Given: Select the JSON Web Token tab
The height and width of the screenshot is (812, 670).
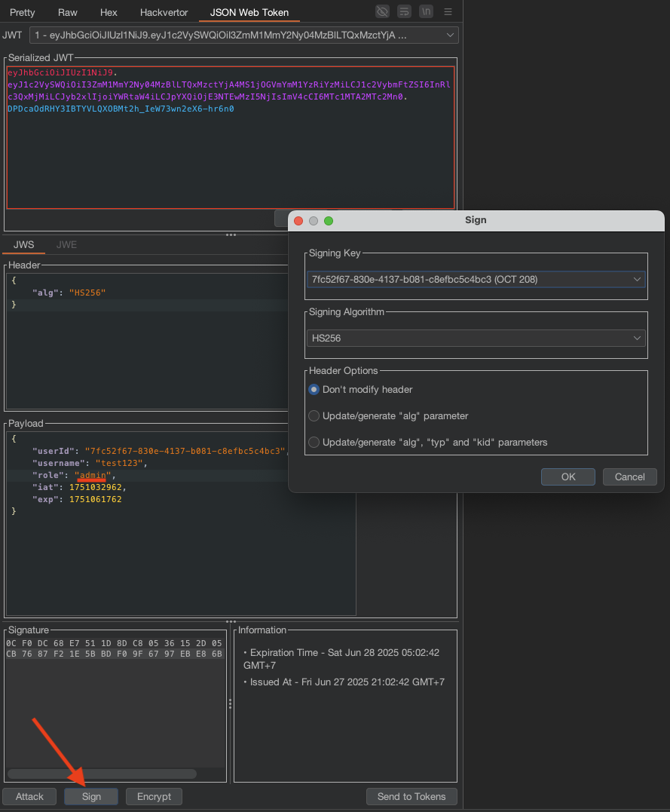Looking at the screenshot, I should 249,12.
